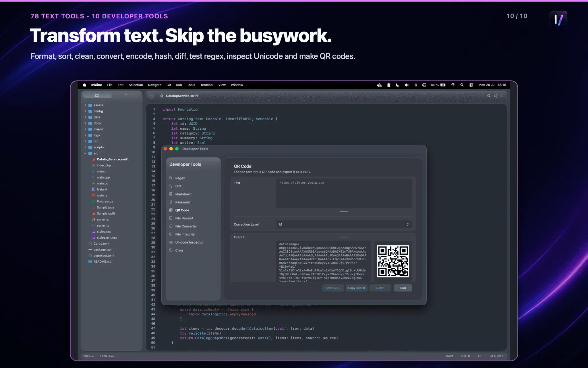Screen dimensions: 588x368
Task: Switch sidebar to Git branch view
Action: tap(126, 95)
